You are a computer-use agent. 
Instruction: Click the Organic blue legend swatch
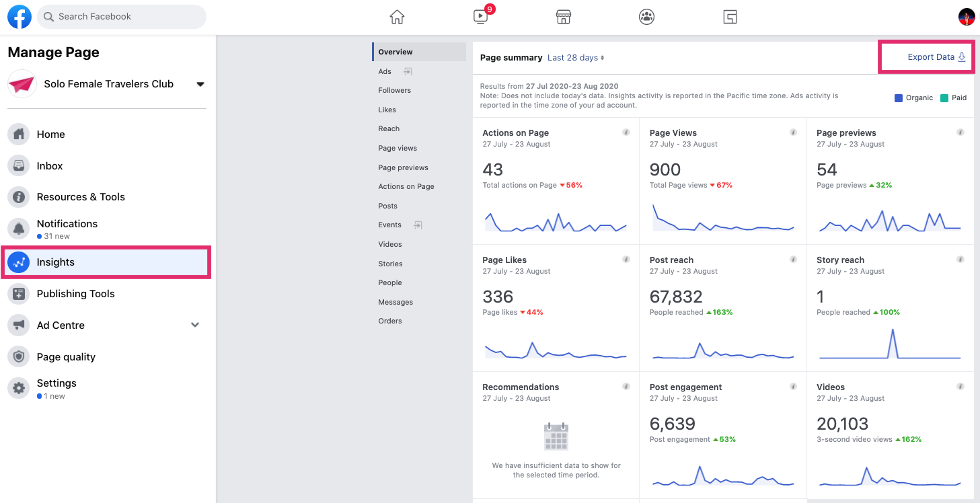click(898, 98)
